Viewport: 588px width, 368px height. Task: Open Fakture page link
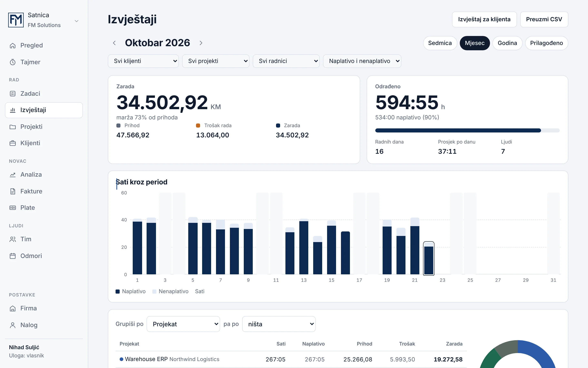44,191
